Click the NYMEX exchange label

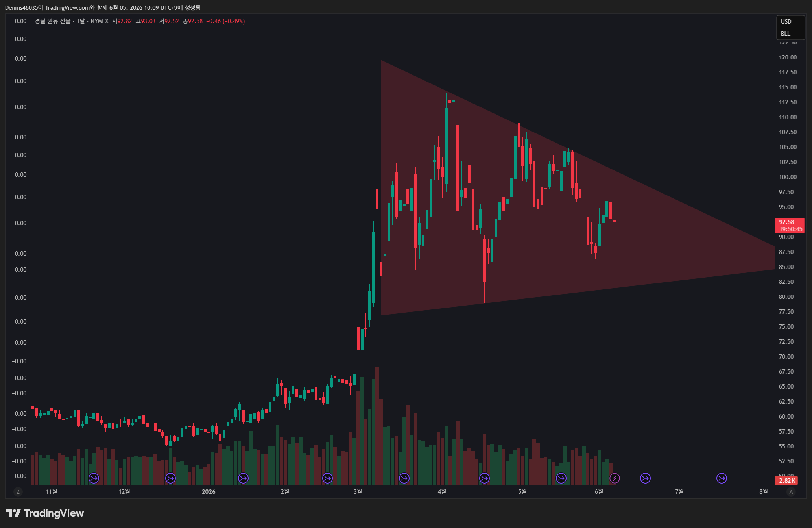pos(100,21)
